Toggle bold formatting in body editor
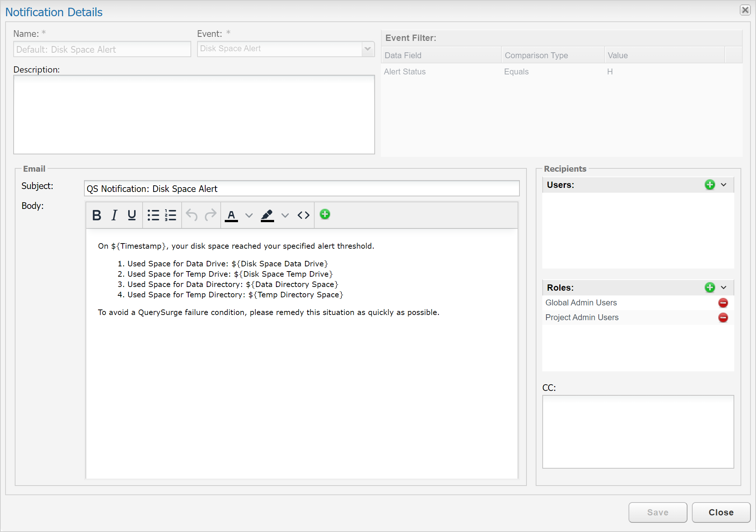The height and width of the screenshot is (532, 756). click(97, 215)
